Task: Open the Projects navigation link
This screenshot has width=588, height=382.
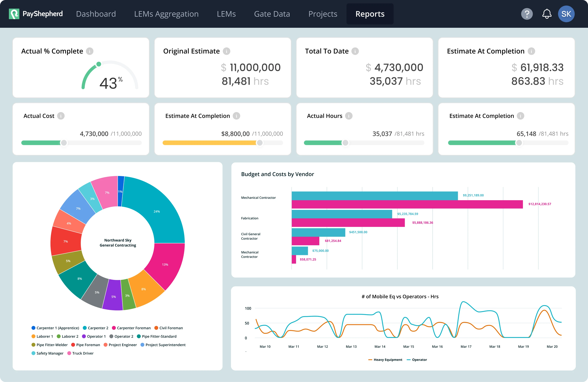Action: click(x=323, y=14)
